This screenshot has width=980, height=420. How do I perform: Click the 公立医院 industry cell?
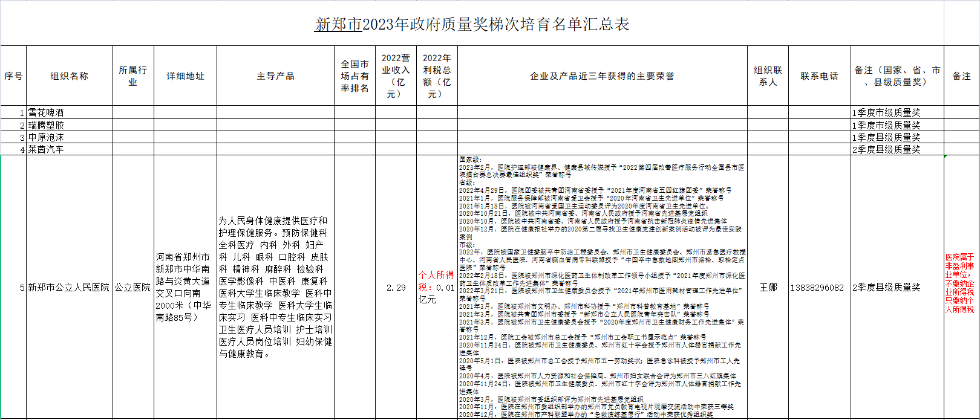click(x=133, y=288)
